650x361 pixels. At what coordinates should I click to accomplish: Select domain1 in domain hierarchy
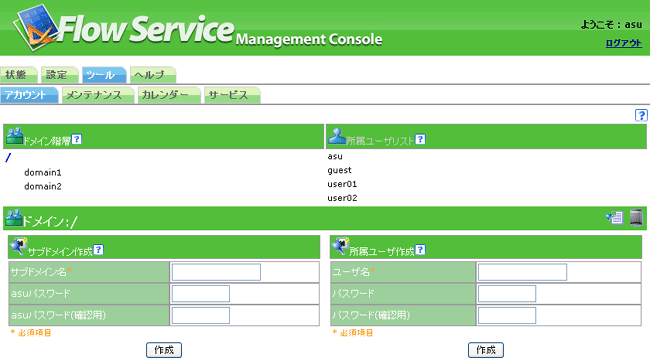click(43, 172)
